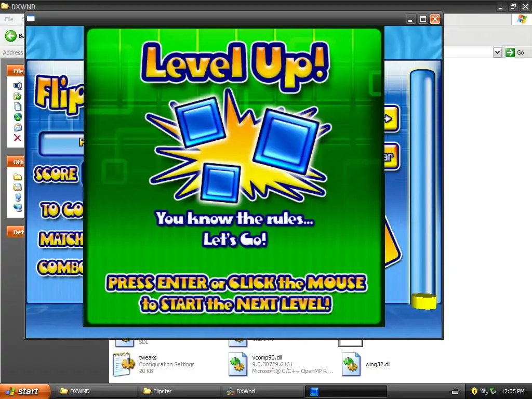The image size is (532, 399).
Task: Click the Windows flag logo in DXWND toolbar
Action: click(x=522, y=19)
